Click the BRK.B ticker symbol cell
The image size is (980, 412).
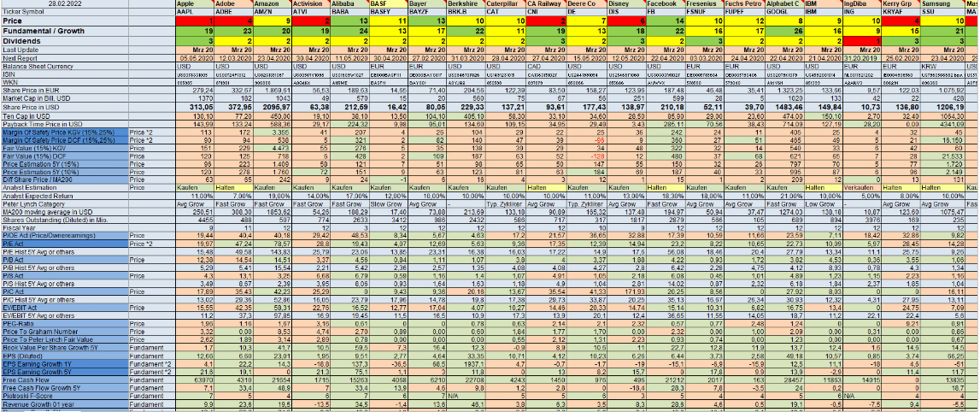click(466, 11)
